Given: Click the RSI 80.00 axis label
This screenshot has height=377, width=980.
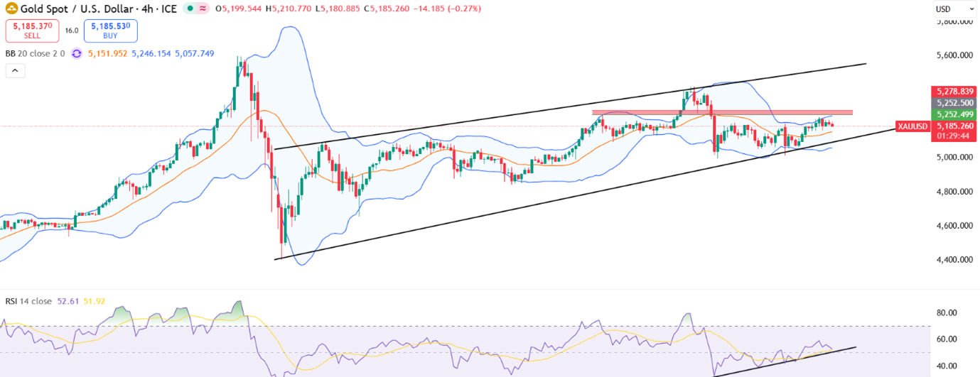Looking at the screenshot, I should (x=946, y=312).
